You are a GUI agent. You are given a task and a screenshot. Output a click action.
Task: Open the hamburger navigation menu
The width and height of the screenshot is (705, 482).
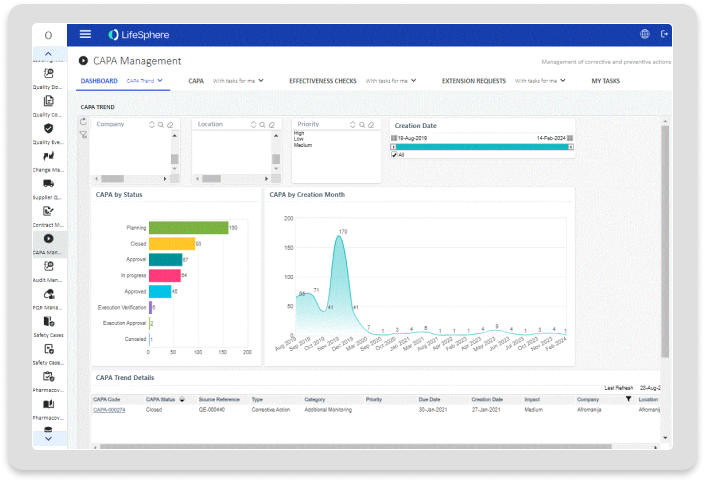tap(85, 34)
